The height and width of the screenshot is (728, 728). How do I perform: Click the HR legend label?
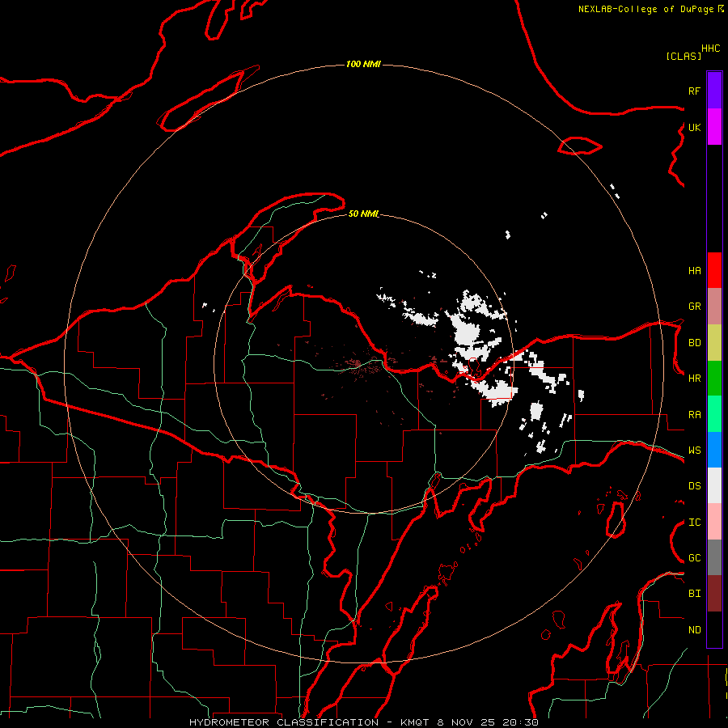694,379
